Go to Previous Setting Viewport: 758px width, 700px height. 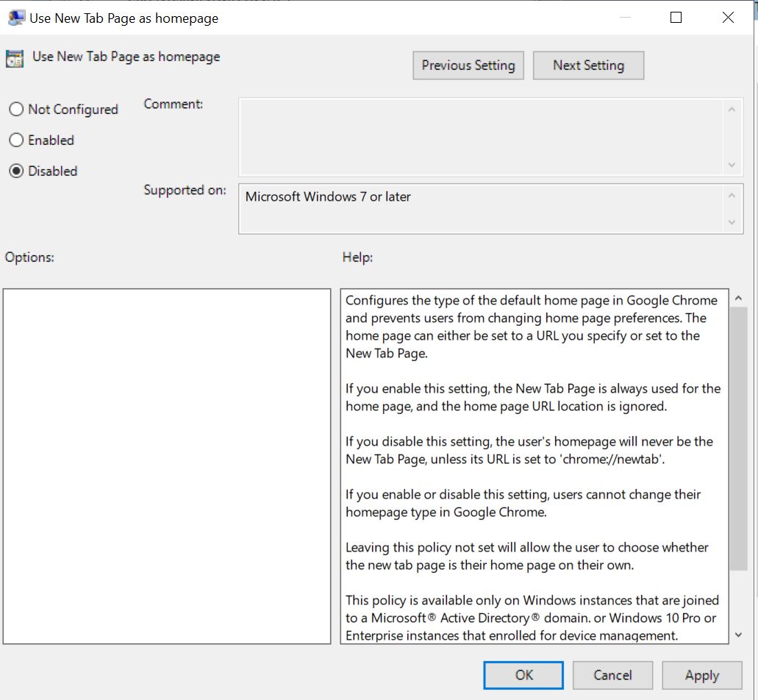(x=468, y=65)
